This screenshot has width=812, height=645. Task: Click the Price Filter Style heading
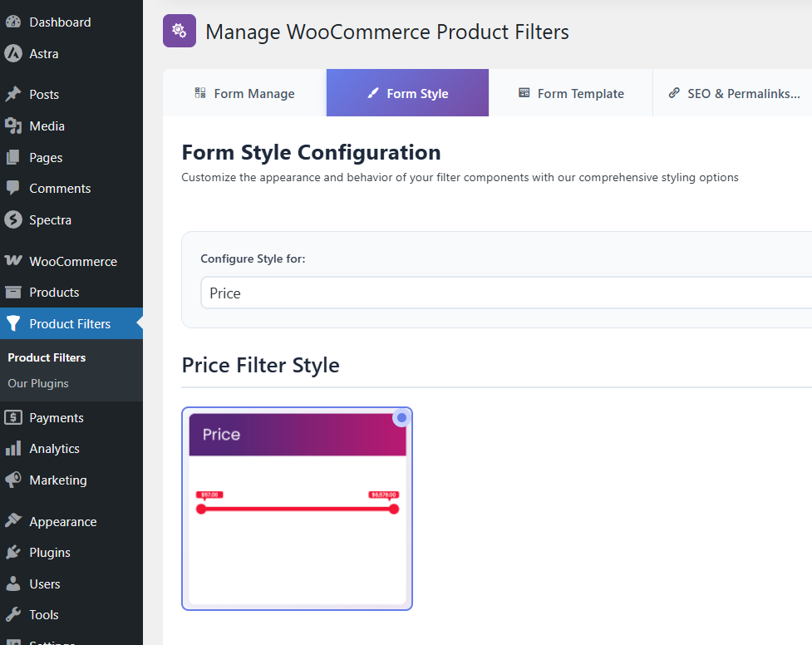pos(260,365)
